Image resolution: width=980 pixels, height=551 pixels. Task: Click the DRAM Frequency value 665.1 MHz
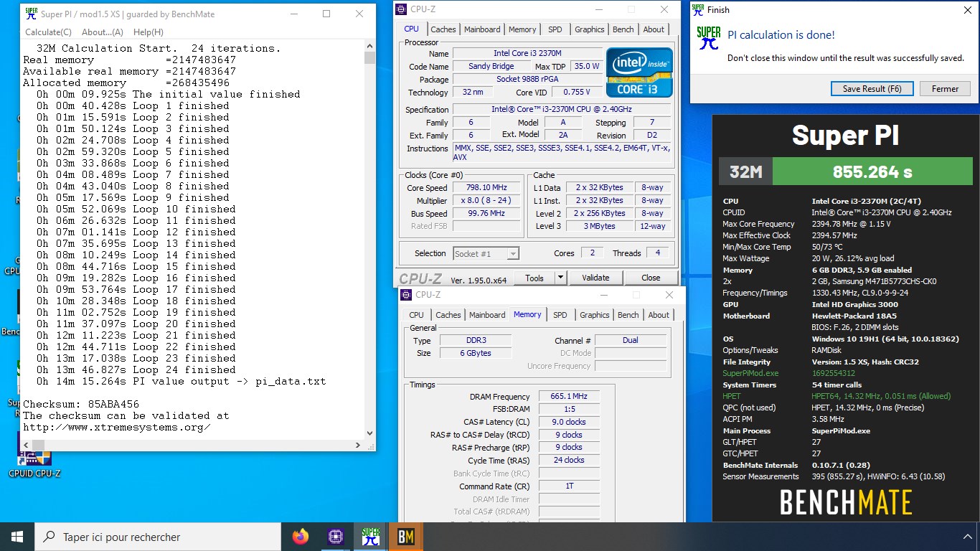569,396
